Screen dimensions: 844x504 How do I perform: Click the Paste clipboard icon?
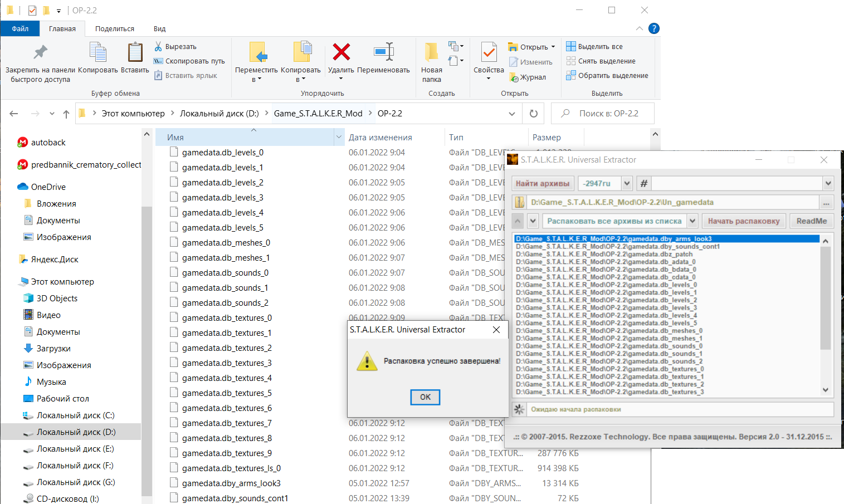[x=135, y=52]
